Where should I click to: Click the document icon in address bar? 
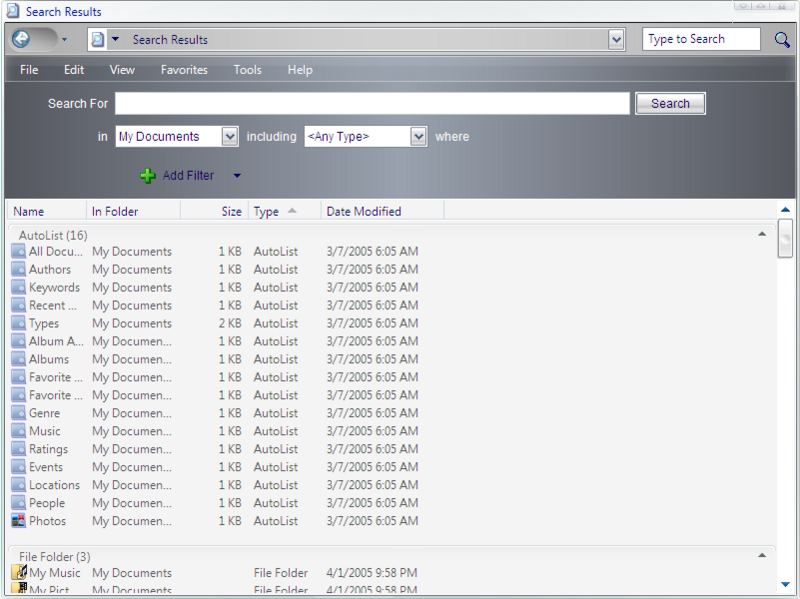(97, 40)
